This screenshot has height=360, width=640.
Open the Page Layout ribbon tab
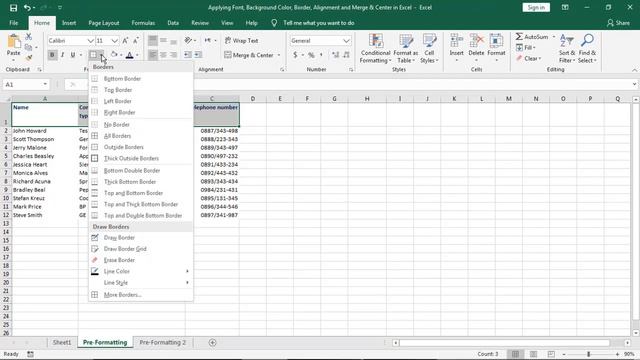pyautogui.click(x=104, y=23)
